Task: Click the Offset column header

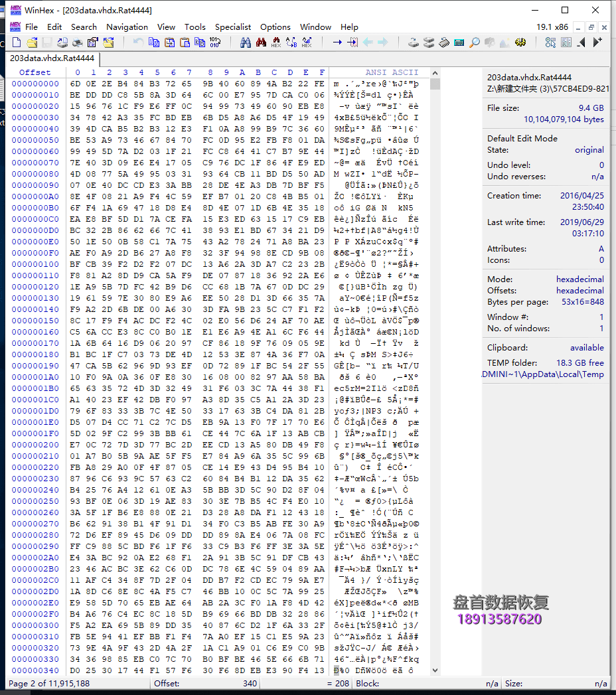Action: point(35,72)
